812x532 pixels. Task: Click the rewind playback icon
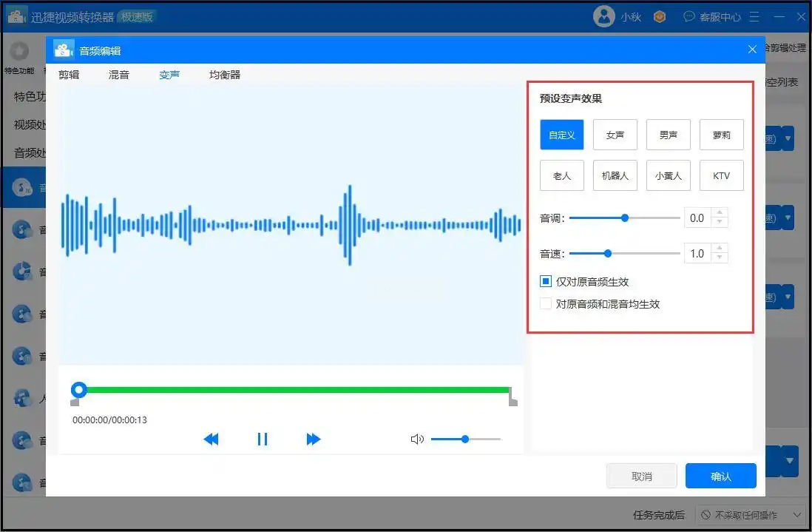pyautogui.click(x=211, y=440)
